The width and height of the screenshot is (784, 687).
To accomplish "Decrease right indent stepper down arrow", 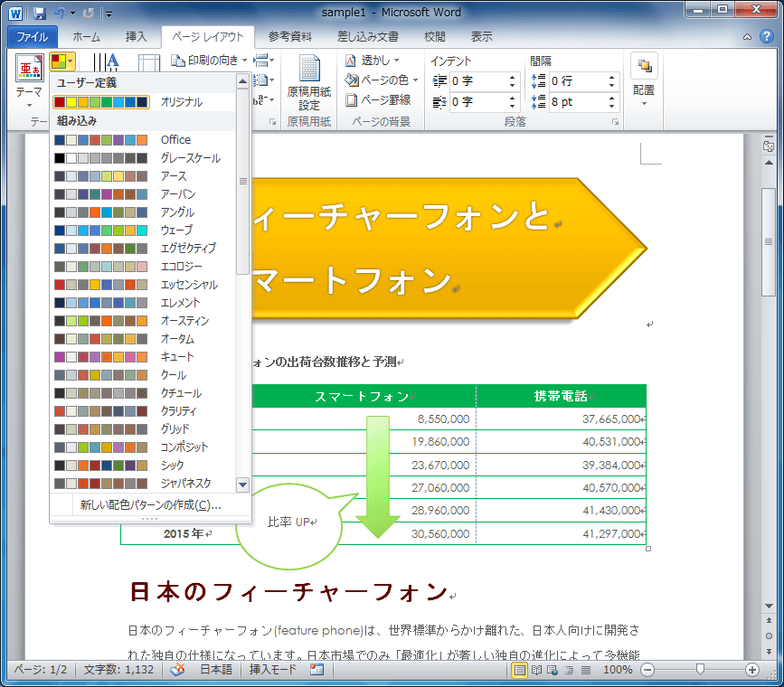I will [x=513, y=106].
